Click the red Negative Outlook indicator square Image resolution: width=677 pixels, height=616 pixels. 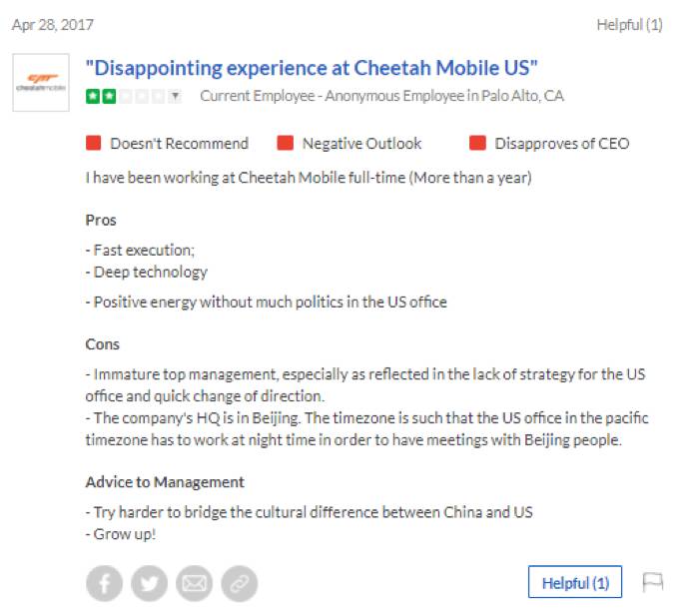pyautogui.click(x=286, y=143)
